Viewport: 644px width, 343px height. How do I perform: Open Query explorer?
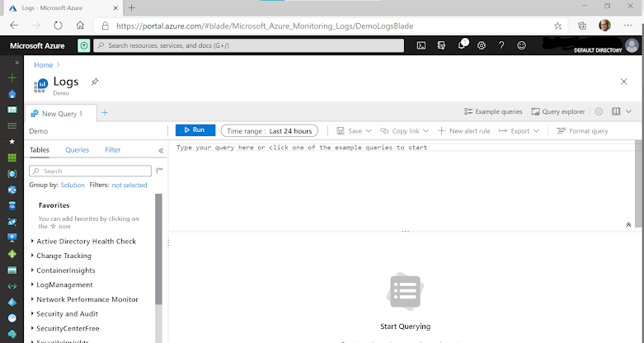[558, 111]
